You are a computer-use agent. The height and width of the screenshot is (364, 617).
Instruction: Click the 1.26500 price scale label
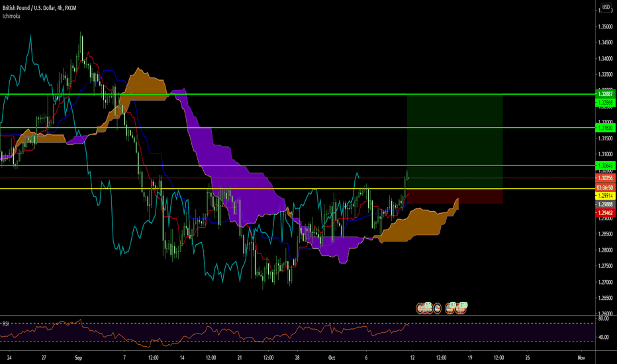click(605, 298)
